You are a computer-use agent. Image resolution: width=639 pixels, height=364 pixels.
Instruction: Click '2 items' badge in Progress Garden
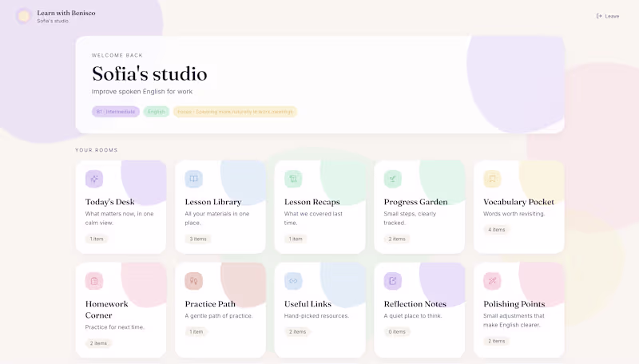click(397, 239)
